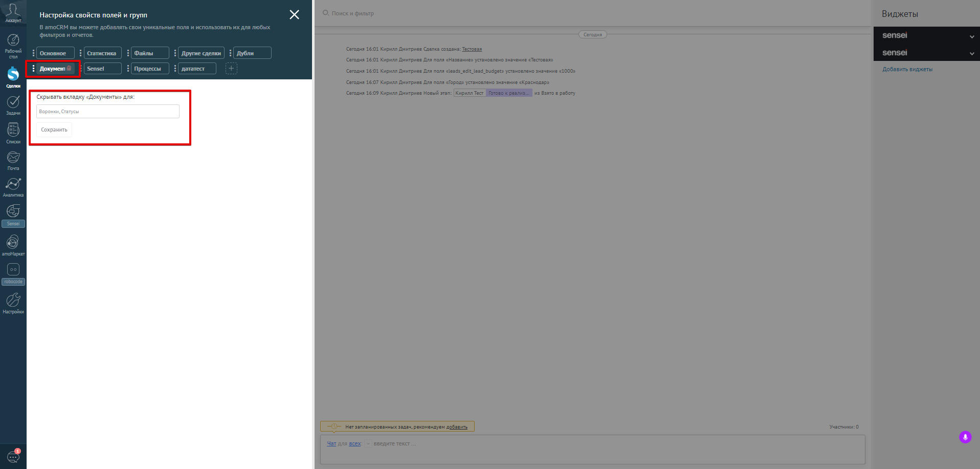Select the Процессы tab
The image size is (980, 469).
point(149,69)
